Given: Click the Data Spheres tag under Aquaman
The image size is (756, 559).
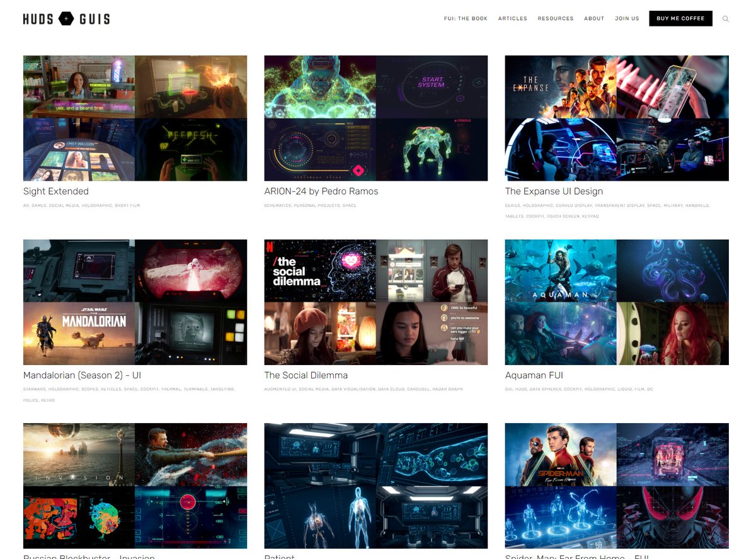Looking at the screenshot, I should 545,389.
